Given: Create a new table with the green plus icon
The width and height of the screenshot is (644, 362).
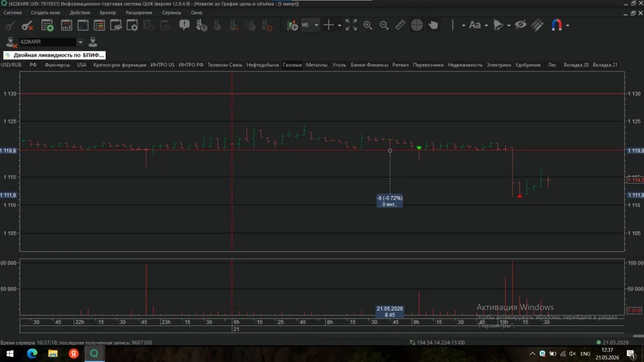Looking at the screenshot, I should (47, 25).
